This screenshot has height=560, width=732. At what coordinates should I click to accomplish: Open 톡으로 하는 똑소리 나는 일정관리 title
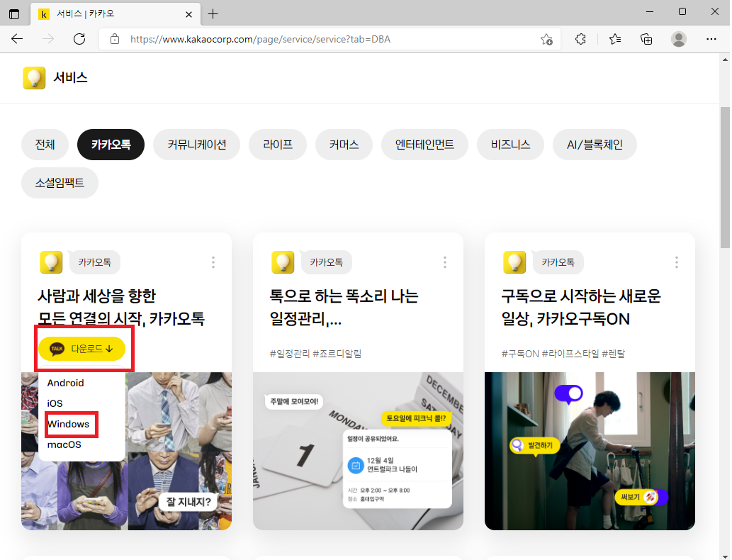coord(344,307)
